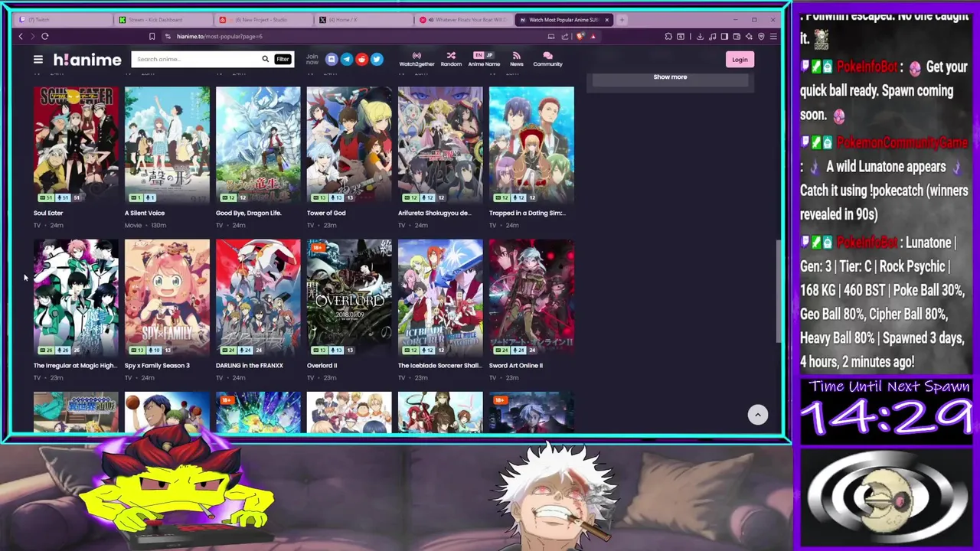Click the 'Movie' label under A Silent Voice

133,225
